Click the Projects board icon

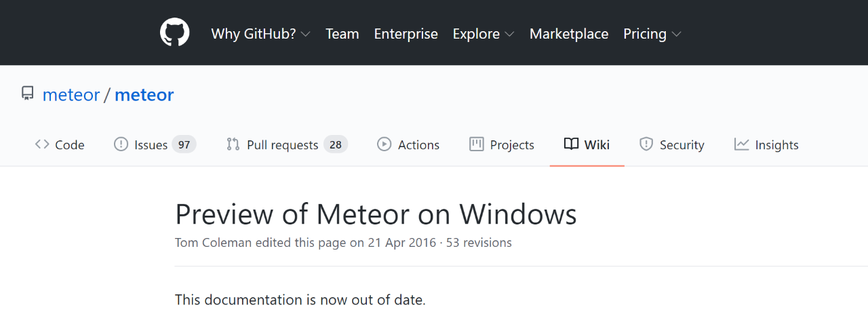tap(477, 144)
